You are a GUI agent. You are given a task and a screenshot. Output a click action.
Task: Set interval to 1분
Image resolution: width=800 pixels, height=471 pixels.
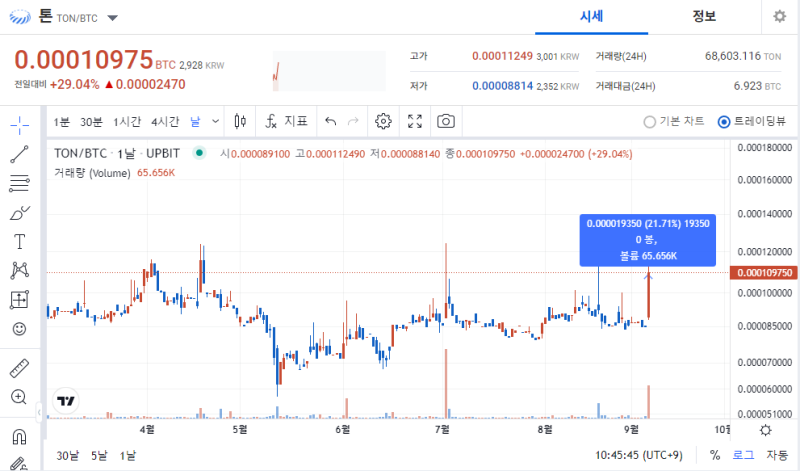coord(62,121)
